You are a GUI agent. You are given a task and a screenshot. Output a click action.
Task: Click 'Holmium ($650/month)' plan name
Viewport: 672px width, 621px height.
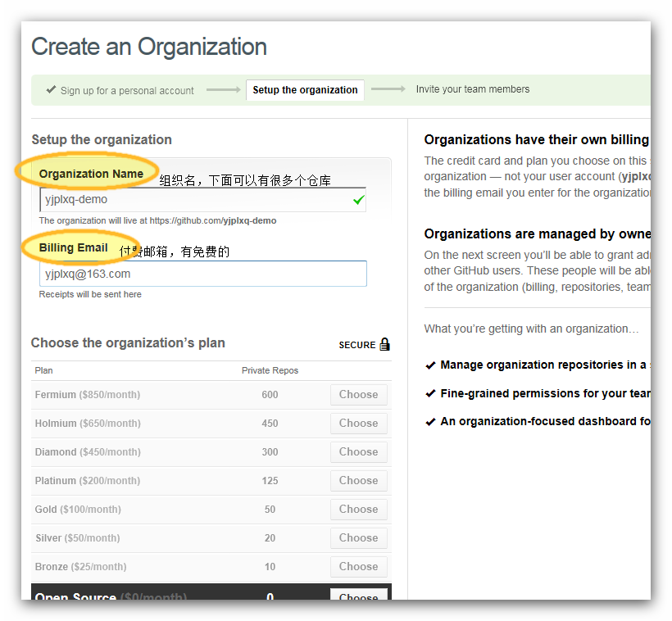click(x=88, y=424)
